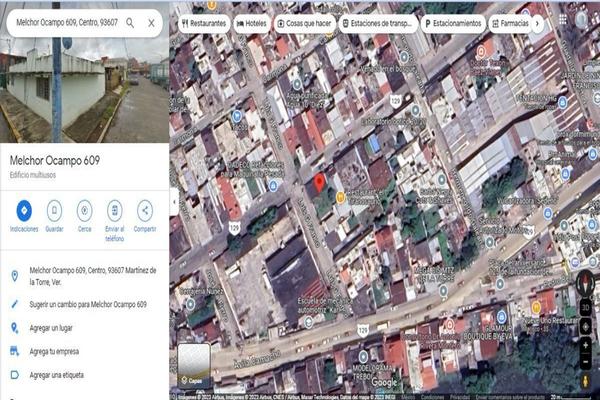Select Enviar al teléfono icon
This screenshot has height=400, width=600.
pos(115,211)
